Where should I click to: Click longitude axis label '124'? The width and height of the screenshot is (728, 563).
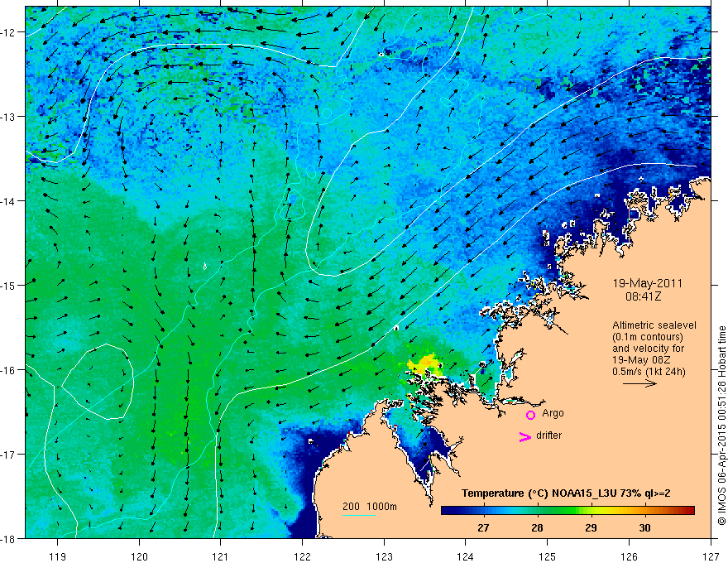pos(466,556)
